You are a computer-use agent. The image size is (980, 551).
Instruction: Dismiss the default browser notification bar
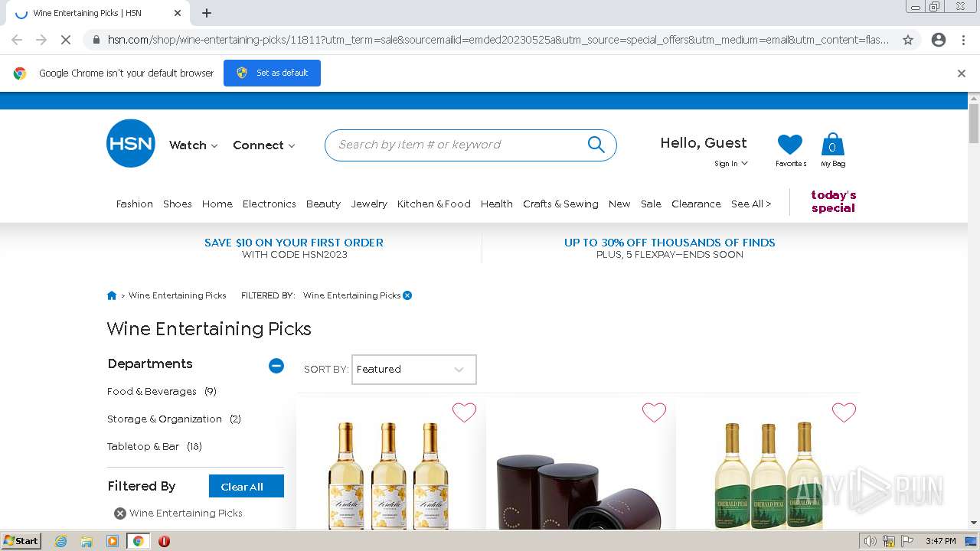[x=962, y=73]
